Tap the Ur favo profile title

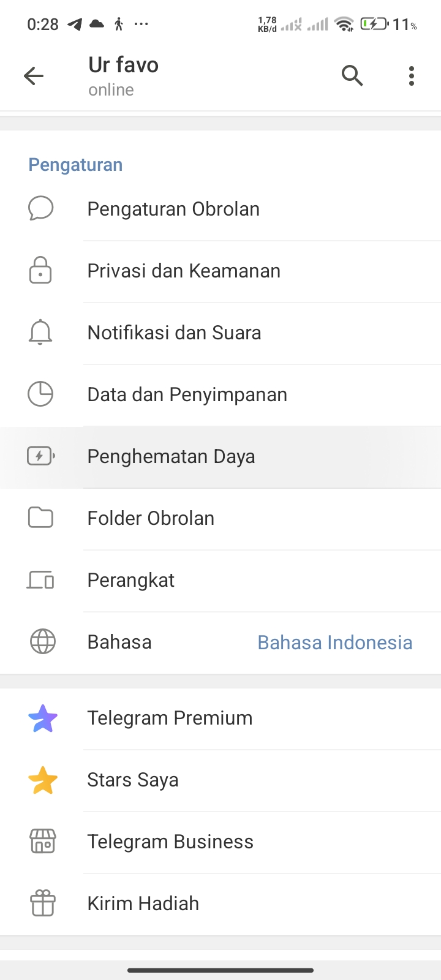[124, 65]
